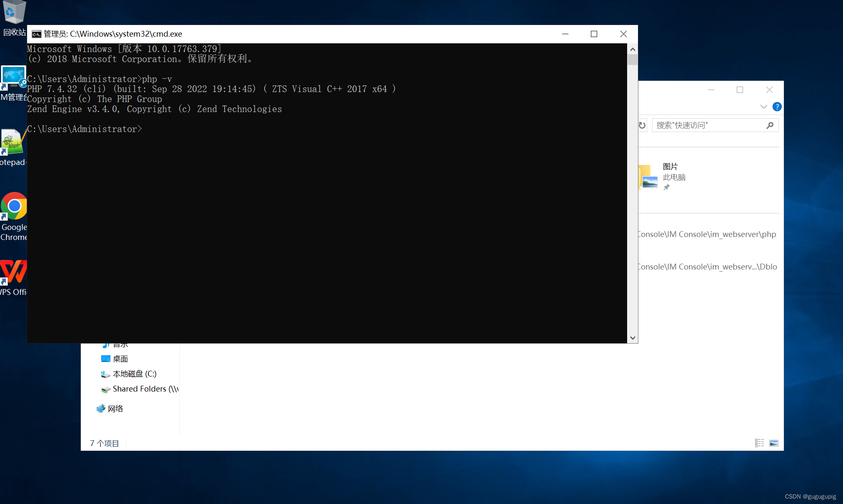Image resolution: width=843 pixels, height=504 pixels.
Task: Open Google Chrome desktop shortcut
Action: tap(14, 207)
